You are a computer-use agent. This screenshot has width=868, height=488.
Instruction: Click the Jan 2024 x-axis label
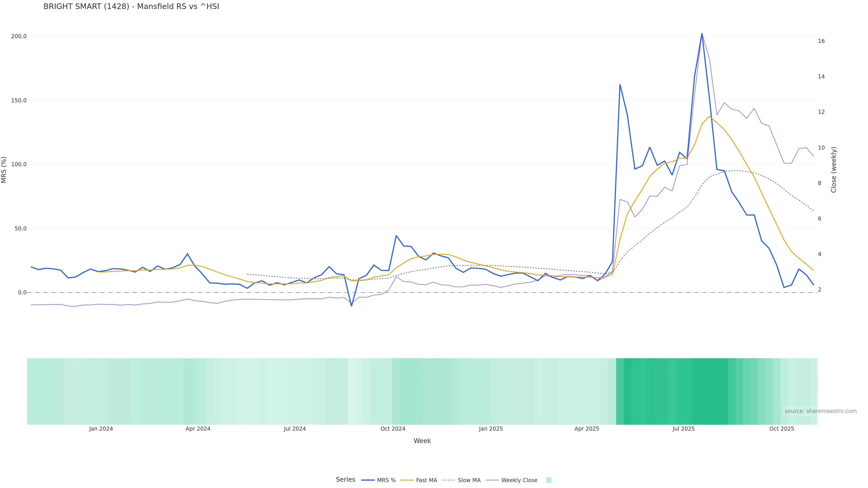[x=101, y=429]
